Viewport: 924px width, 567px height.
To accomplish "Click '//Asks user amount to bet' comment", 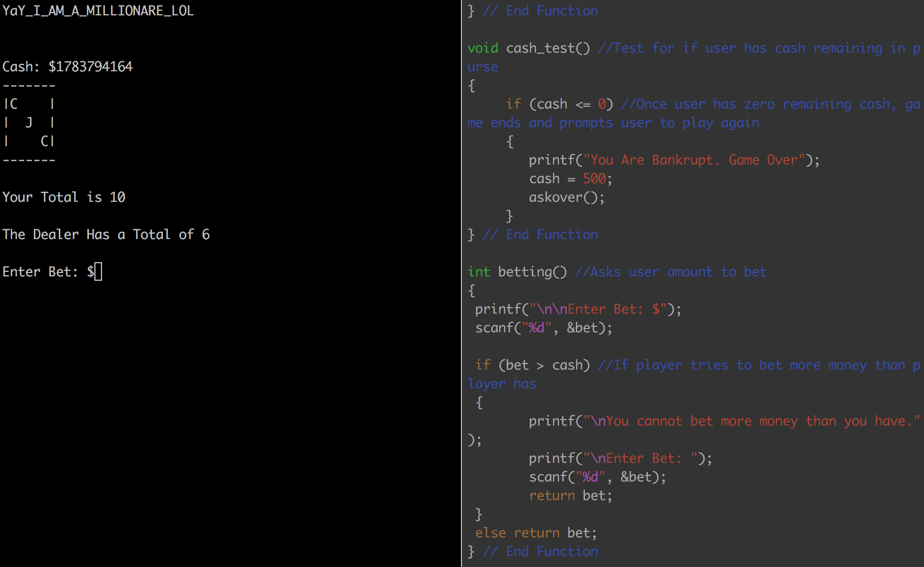I will point(671,272).
